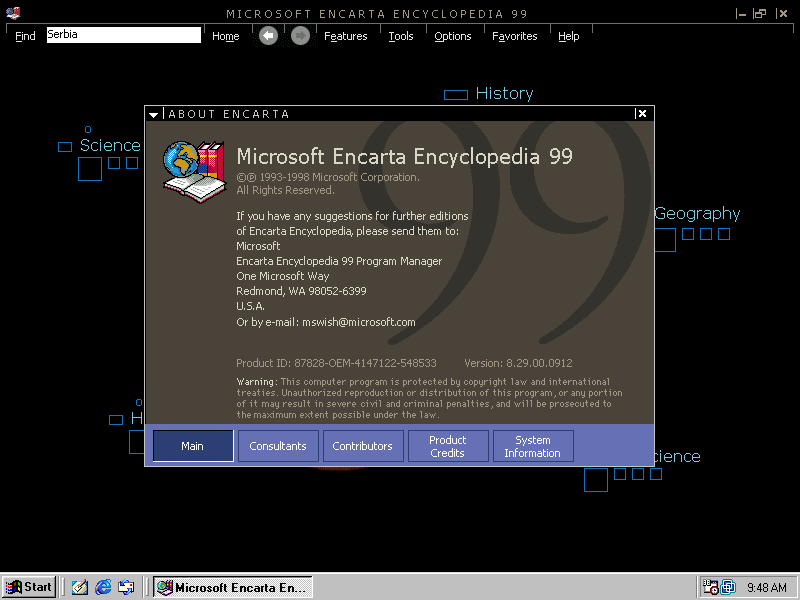
Task: Restore the Encarta window size
Action: pyautogui.click(x=760, y=14)
